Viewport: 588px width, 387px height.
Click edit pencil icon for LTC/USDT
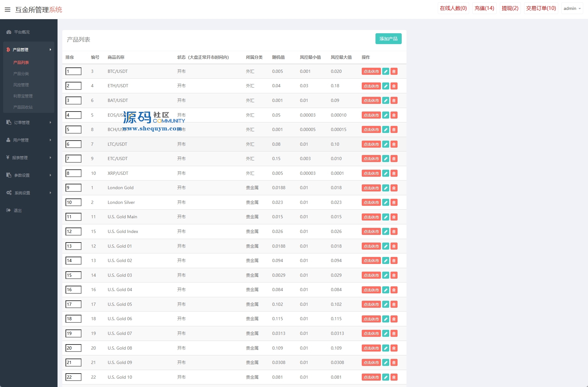(x=386, y=144)
